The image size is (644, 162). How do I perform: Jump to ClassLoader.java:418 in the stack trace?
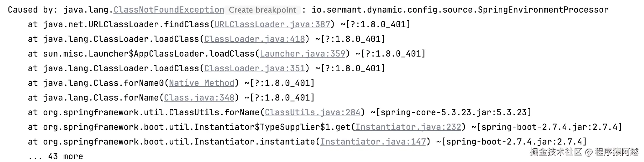[254, 39]
